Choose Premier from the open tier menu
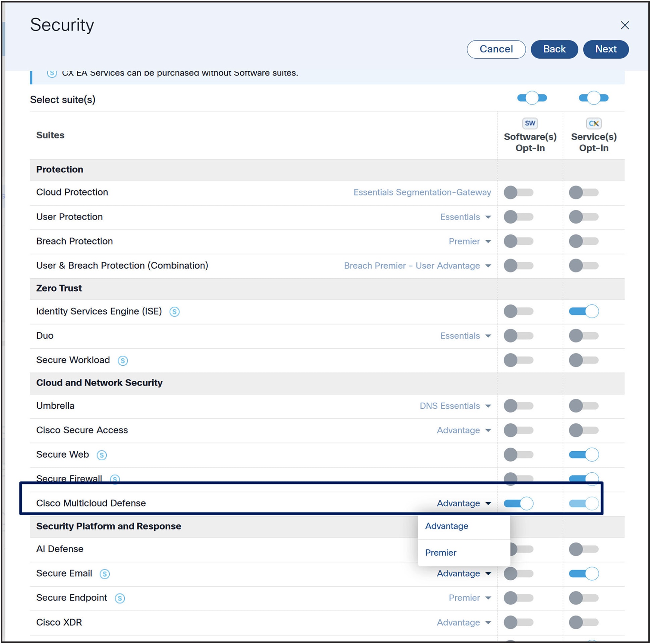The height and width of the screenshot is (644, 651). pyautogui.click(x=464, y=553)
